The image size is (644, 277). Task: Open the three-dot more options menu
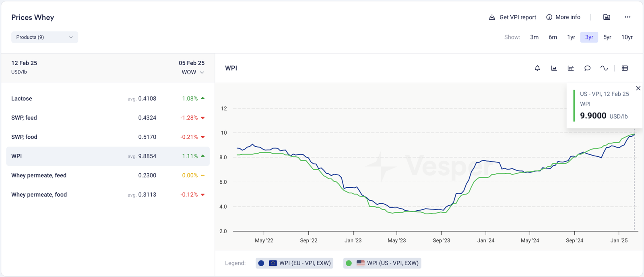tap(627, 17)
